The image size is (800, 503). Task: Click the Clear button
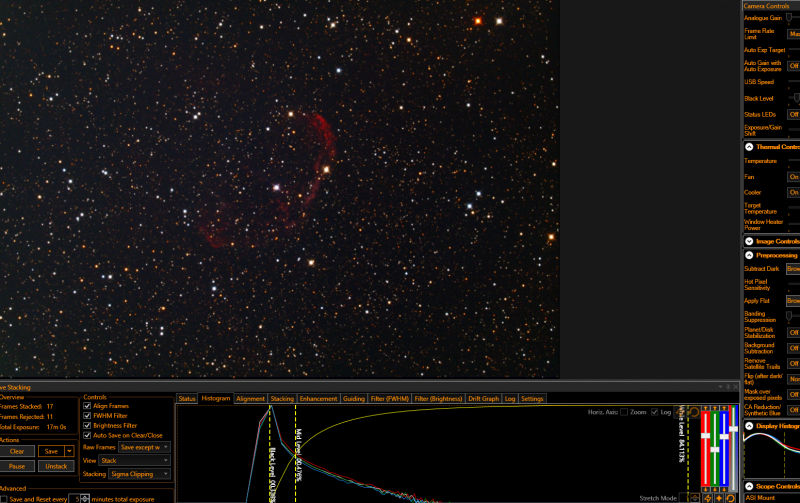17,451
